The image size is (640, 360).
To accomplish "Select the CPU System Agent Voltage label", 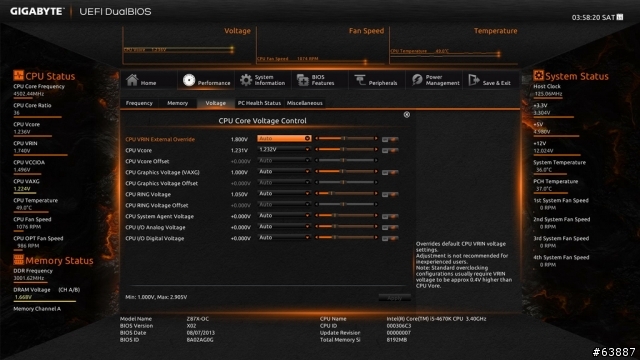I will click(x=159, y=216).
